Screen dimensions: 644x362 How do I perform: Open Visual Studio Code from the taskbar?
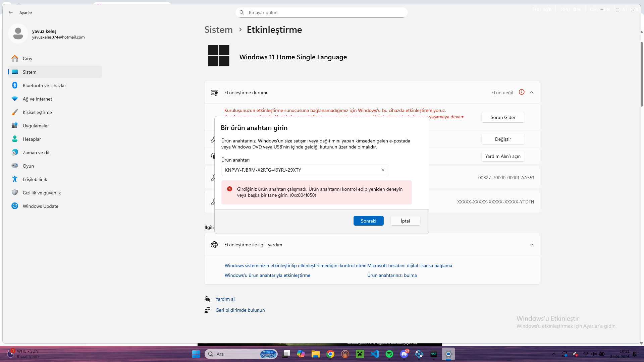(x=375, y=354)
